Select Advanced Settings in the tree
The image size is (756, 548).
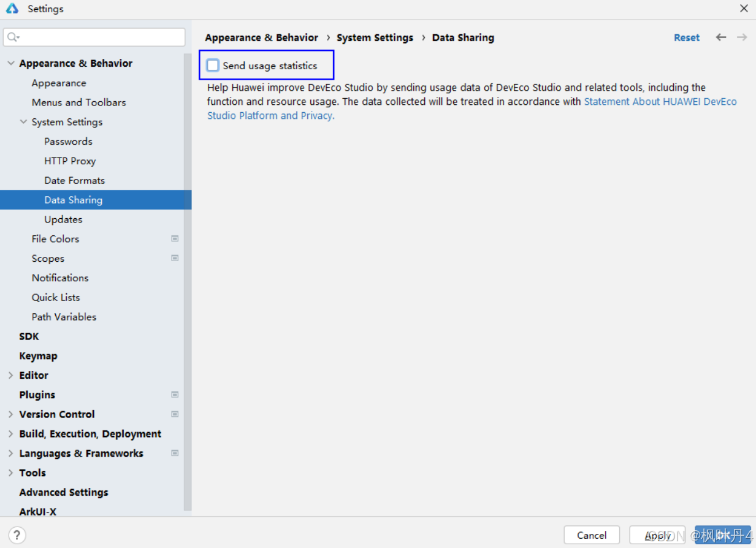click(x=64, y=492)
